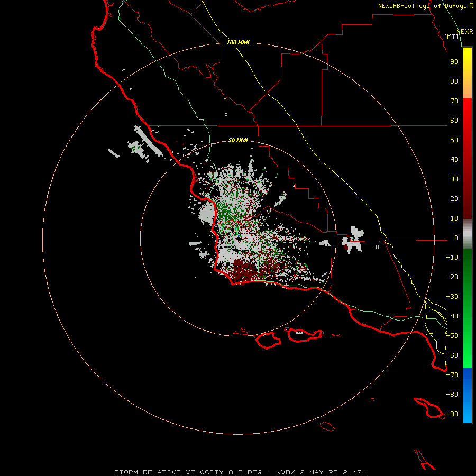Click the positive 60 scale value
The height and width of the screenshot is (476, 476).
click(x=454, y=121)
